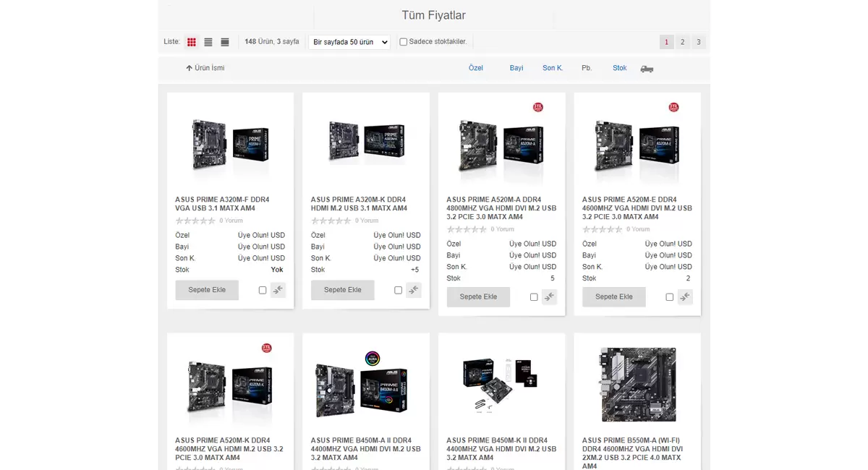868x470 pixels.
Task: Tick checkbox for ASUS PRIME A320M-F
Action: (x=263, y=290)
